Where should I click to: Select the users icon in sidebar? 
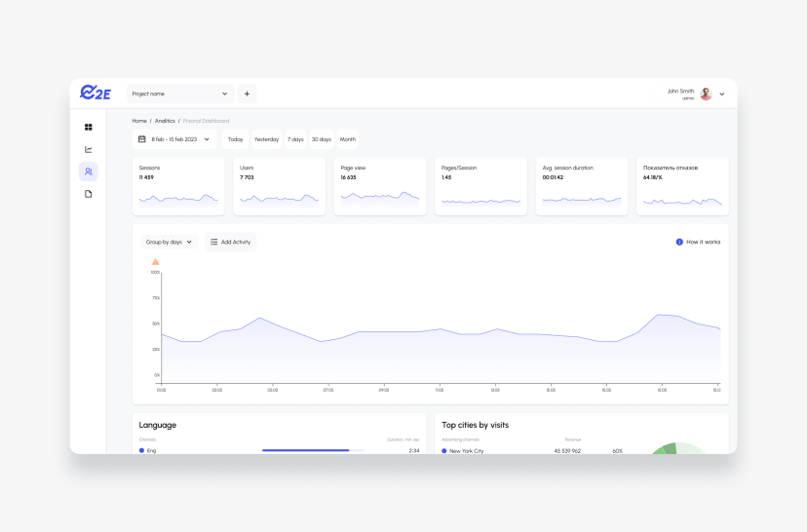89,171
